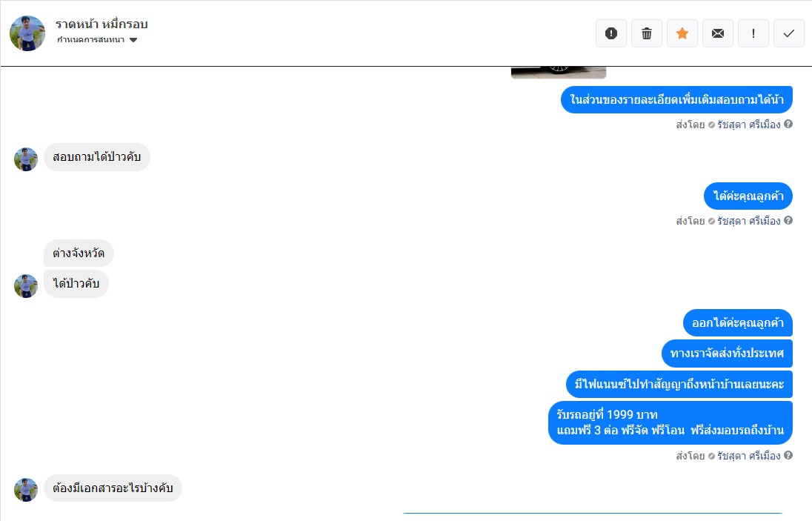Screen dimensions: 812x521
Task: Select the ทางเราจัดส่งทั่วประเทศ message
Action: click(x=727, y=354)
